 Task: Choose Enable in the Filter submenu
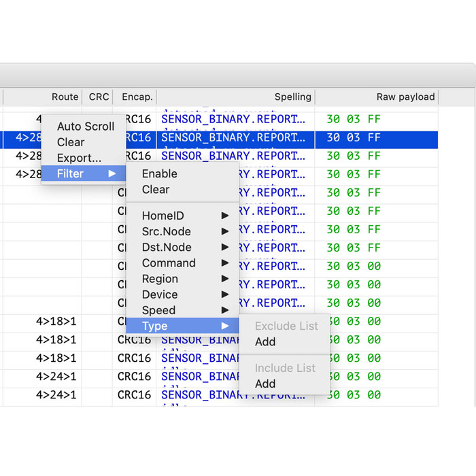pos(159,174)
